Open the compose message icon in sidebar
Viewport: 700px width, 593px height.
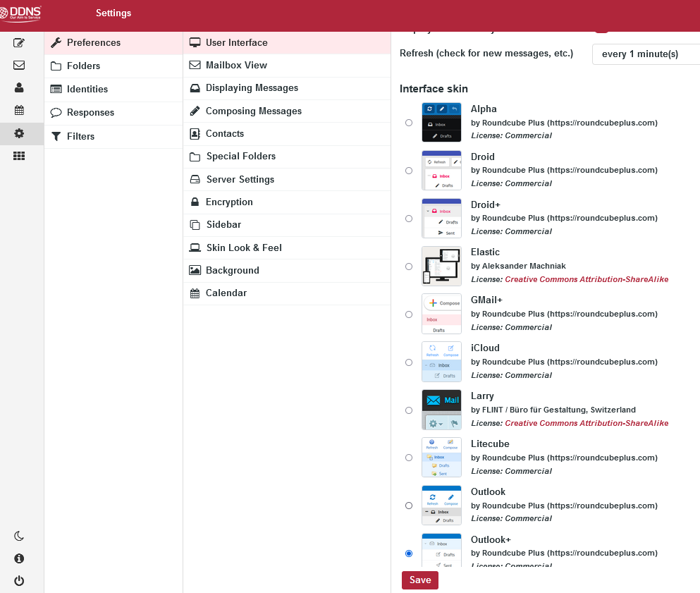coord(19,43)
